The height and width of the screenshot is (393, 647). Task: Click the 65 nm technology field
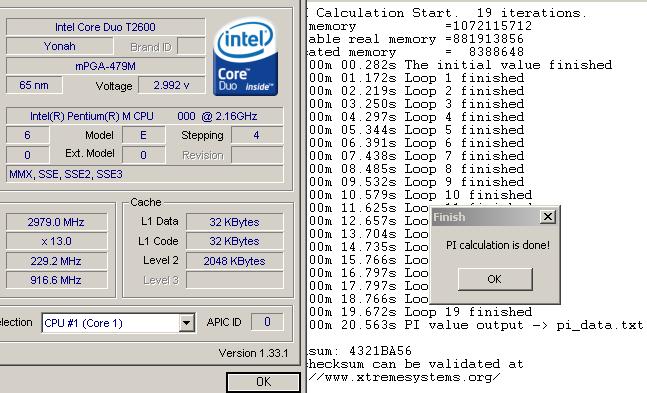pos(34,85)
